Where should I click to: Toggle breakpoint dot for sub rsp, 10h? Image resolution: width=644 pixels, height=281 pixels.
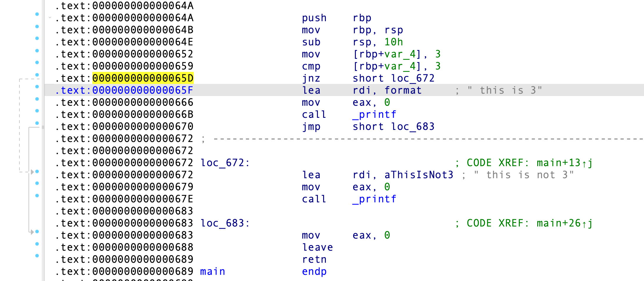(37, 38)
